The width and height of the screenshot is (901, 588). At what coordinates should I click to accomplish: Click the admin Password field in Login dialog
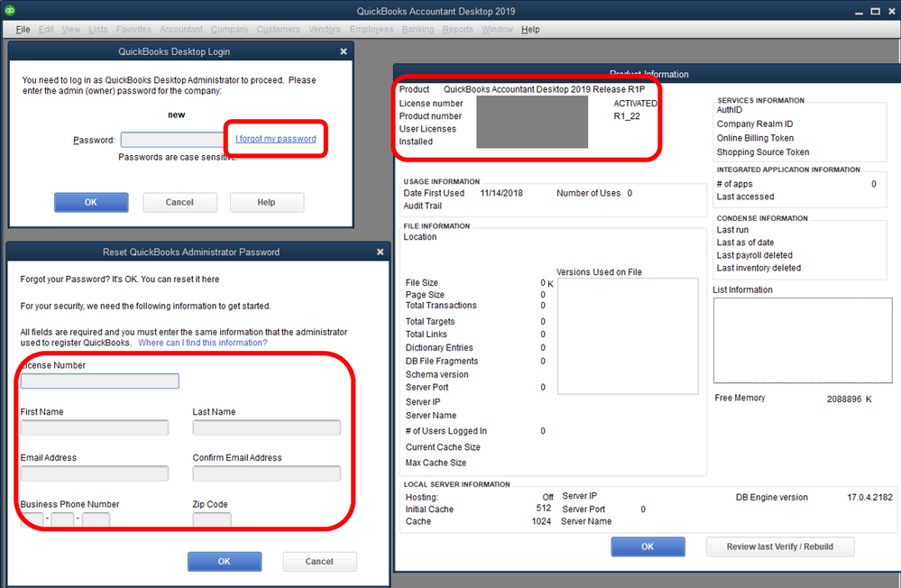click(172, 140)
